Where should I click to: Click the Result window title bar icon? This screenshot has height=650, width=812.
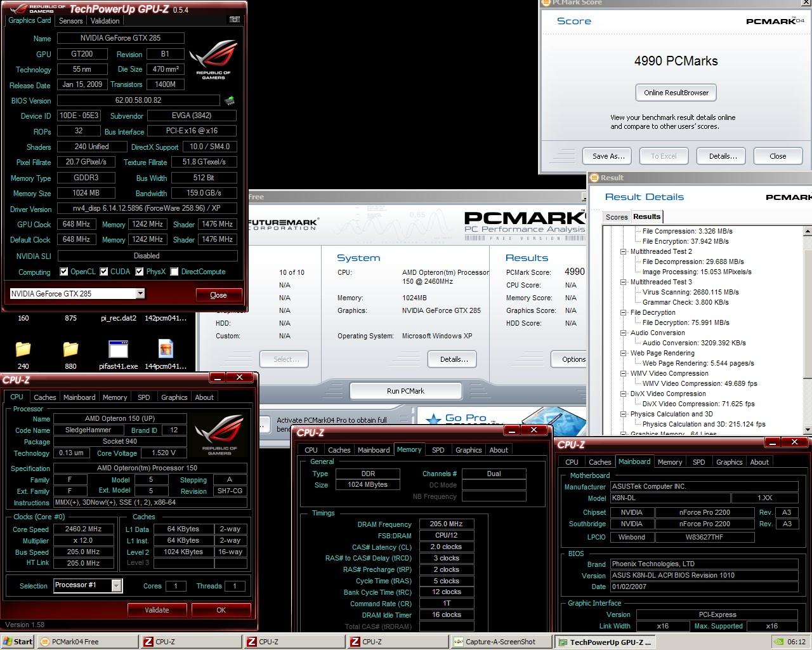594,178
